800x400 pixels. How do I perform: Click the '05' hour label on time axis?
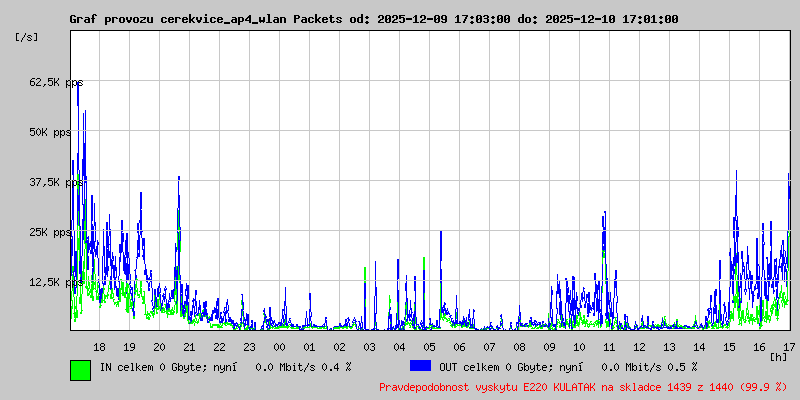point(430,347)
